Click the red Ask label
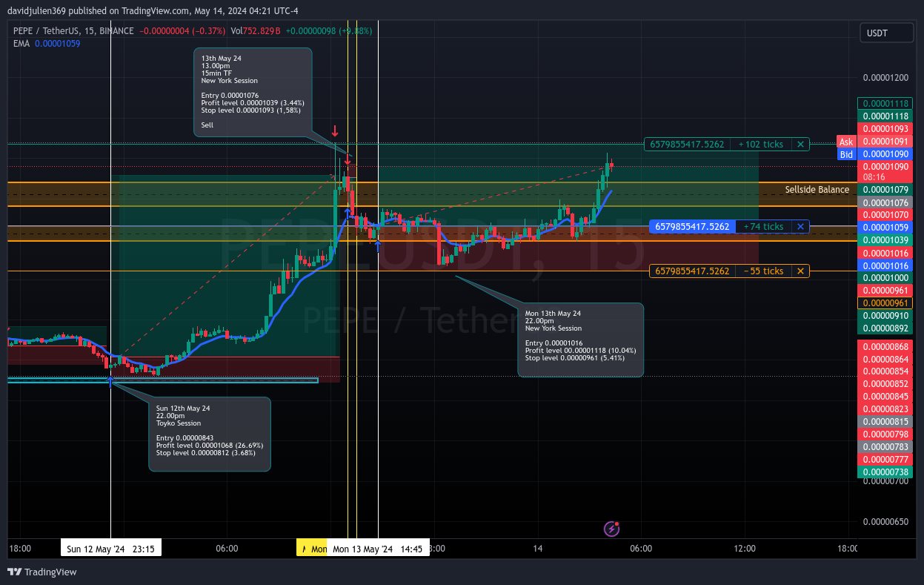This screenshot has height=585, width=924. [x=846, y=142]
